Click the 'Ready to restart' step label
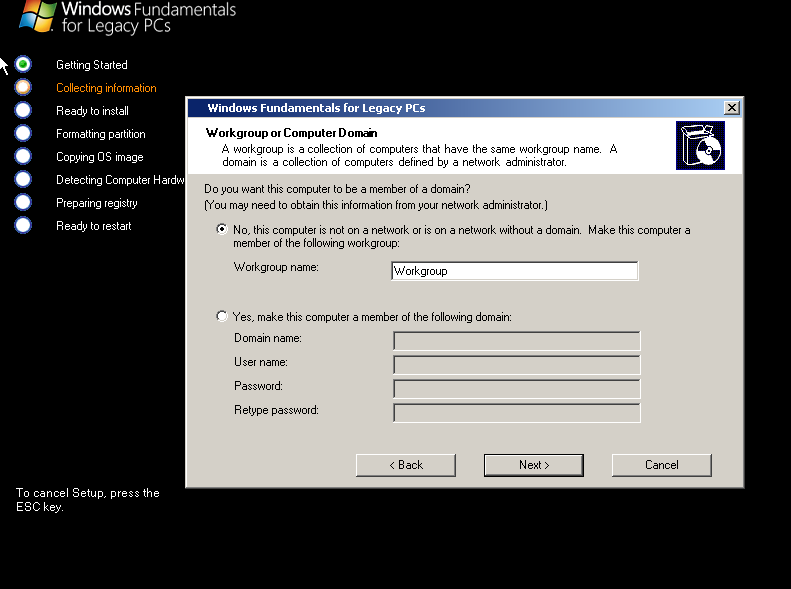The image size is (791, 589). click(x=94, y=226)
